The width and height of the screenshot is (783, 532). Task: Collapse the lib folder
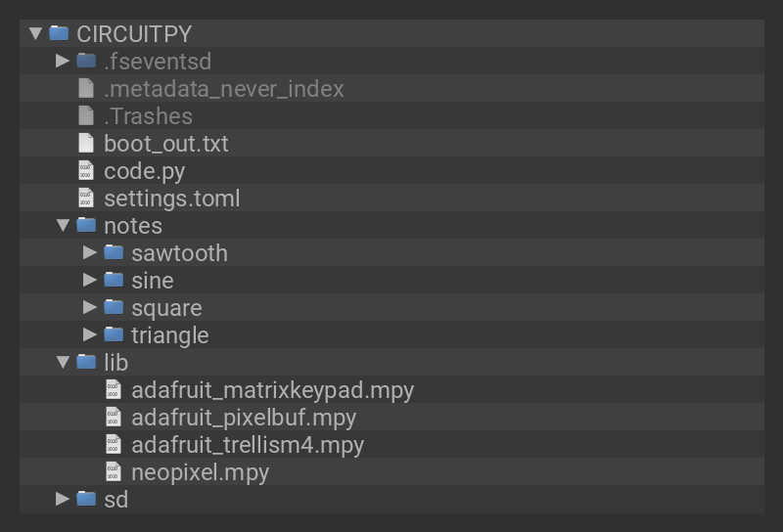coord(63,363)
